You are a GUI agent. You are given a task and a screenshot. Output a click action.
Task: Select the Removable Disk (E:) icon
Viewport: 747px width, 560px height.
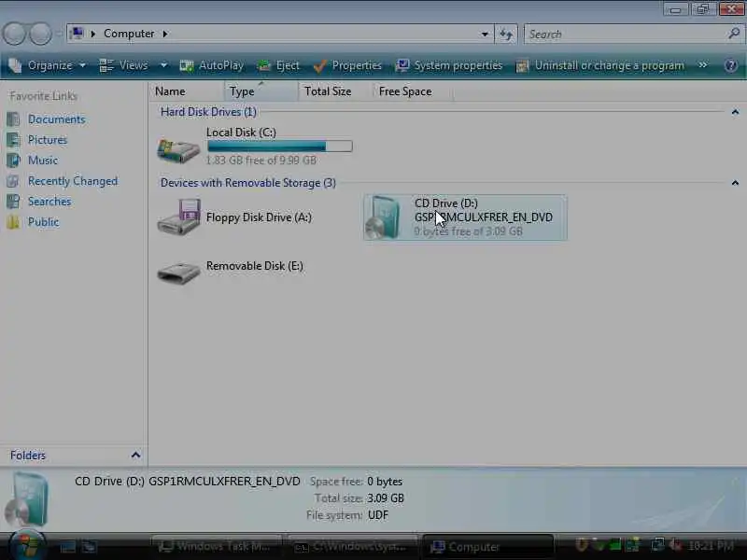click(178, 273)
